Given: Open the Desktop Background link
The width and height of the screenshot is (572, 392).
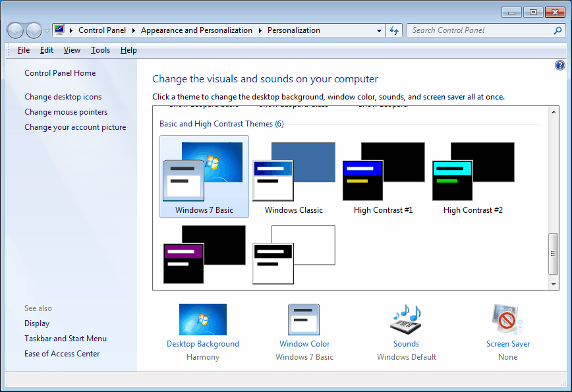Looking at the screenshot, I should pyautogui.click(x=203, y=344).
